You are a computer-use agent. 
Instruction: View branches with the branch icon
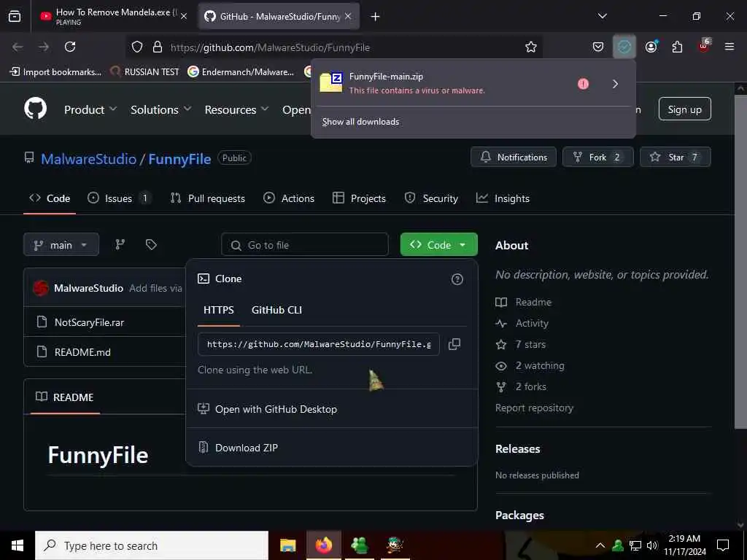pos(120,244)
